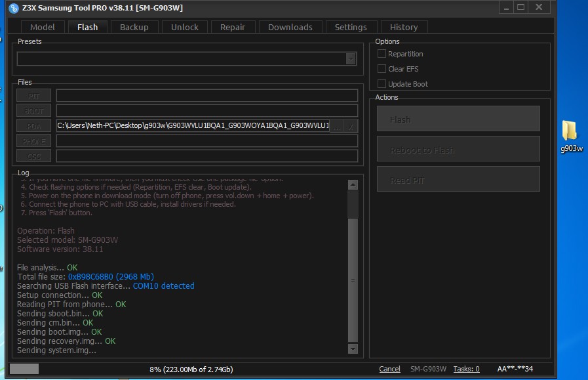Click the PIT file button

[33, 96]
